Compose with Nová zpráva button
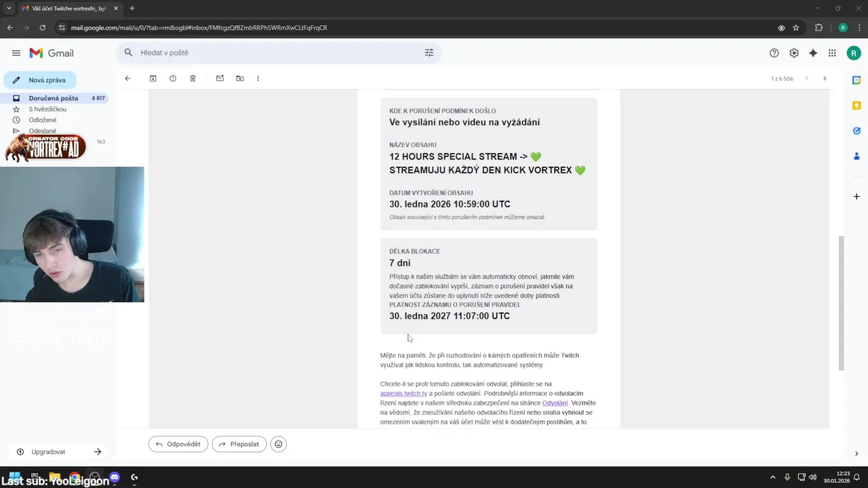 [x=40, y=80]
